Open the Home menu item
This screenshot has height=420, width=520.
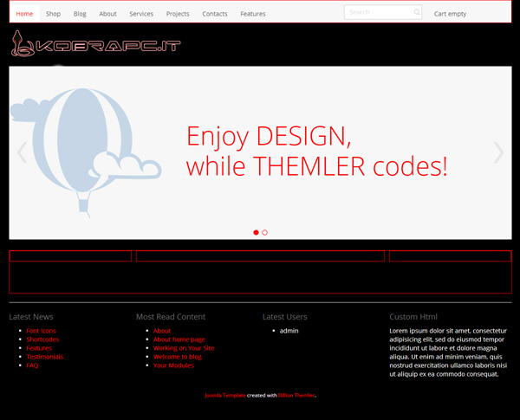pyautogui.click(x=24, y=14)
